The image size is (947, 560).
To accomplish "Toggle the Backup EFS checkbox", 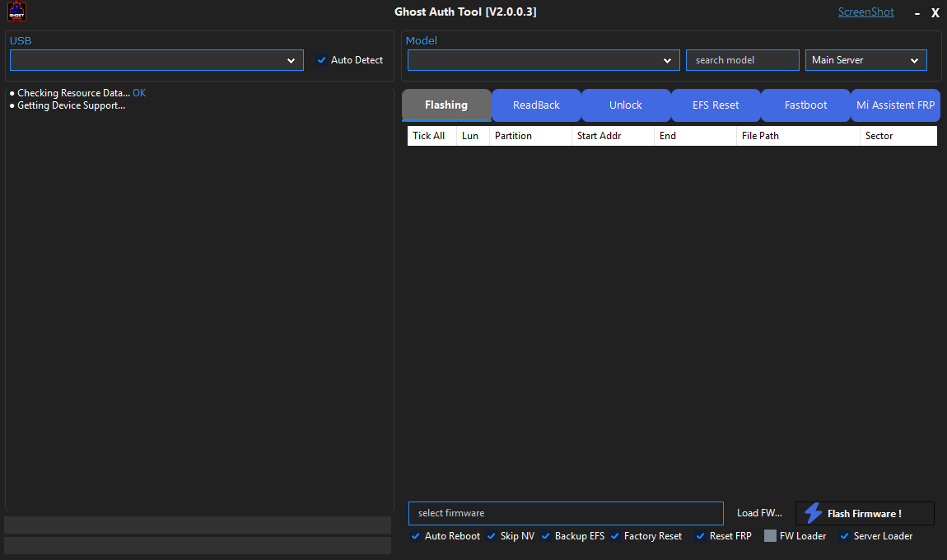I will (x=546, y=536).
